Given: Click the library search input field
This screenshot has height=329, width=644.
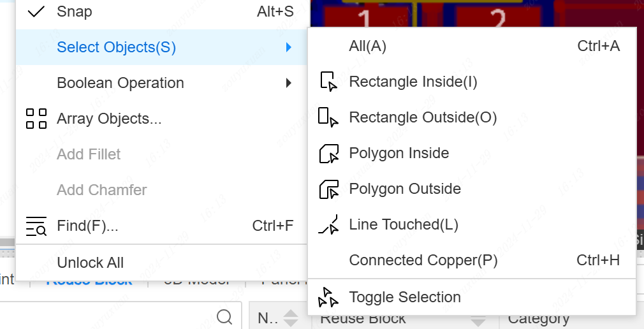Looking at the screenshot, I should click(108, 317).
